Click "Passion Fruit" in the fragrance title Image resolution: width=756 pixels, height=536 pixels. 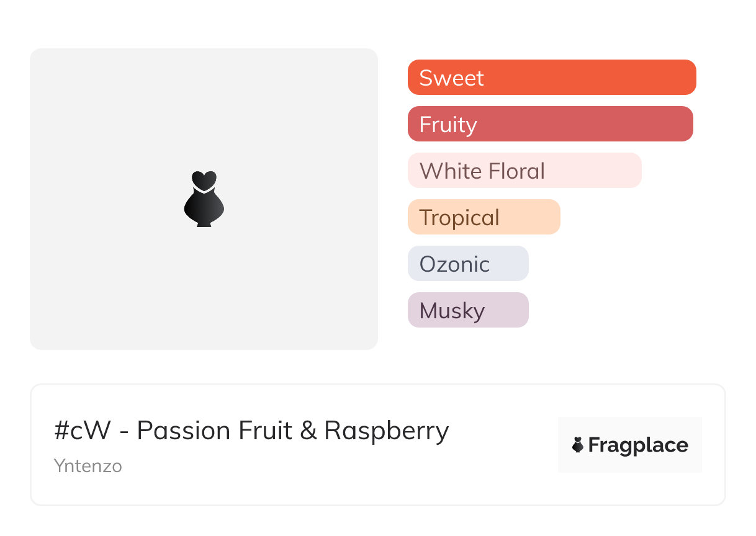coord(215,431)
